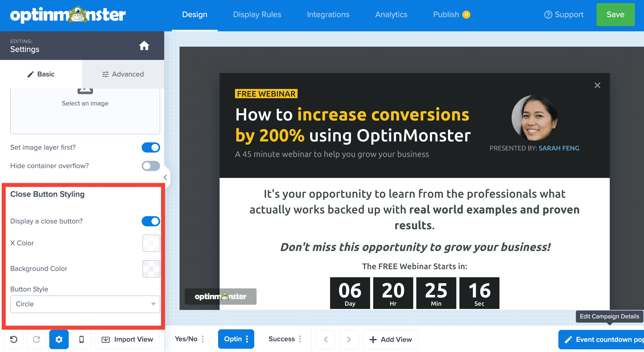644x352 pixels.
Task: Click the redo icon in bottom toolbar
Action: pyautogui.click(x=37, y=339)
